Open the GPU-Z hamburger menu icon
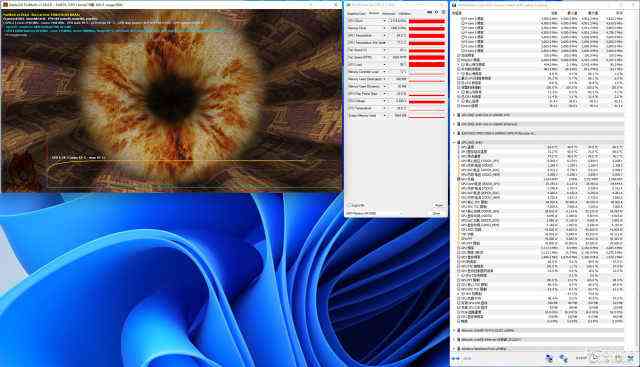The width and height of the screenshot is (640, 367). click(443, 13)
